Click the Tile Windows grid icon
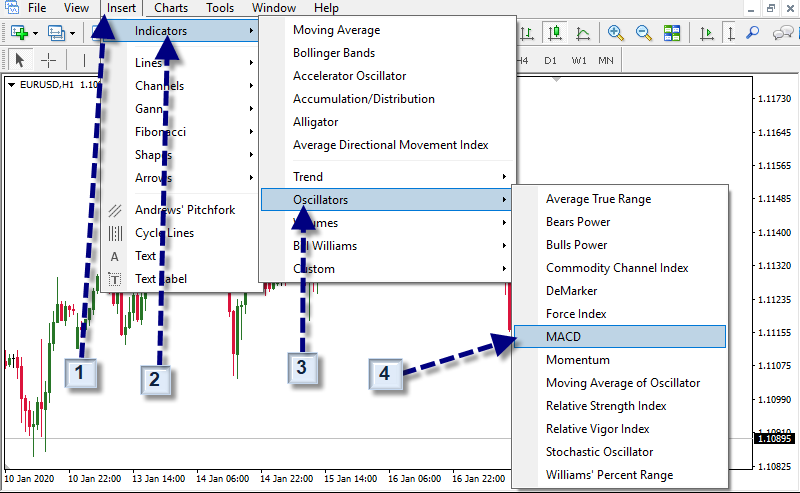Image resolution: width=800 pixels, height=493 pixels. [x=672, y=33]
